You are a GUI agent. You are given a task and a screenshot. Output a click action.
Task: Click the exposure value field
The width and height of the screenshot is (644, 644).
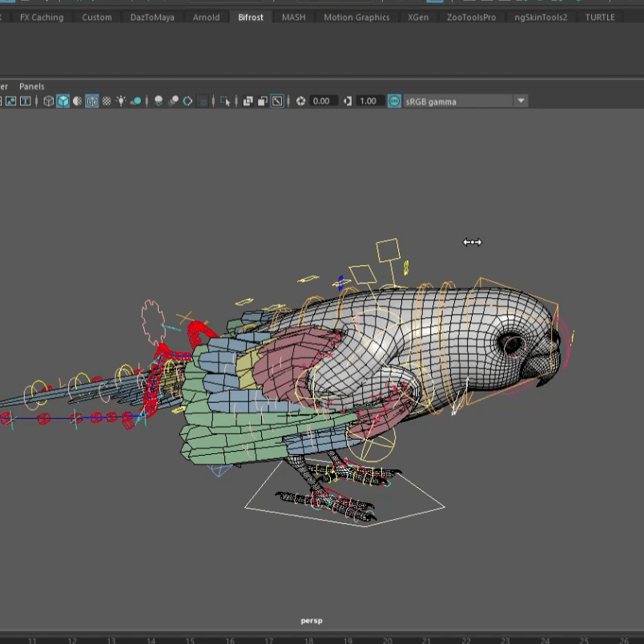322,101
